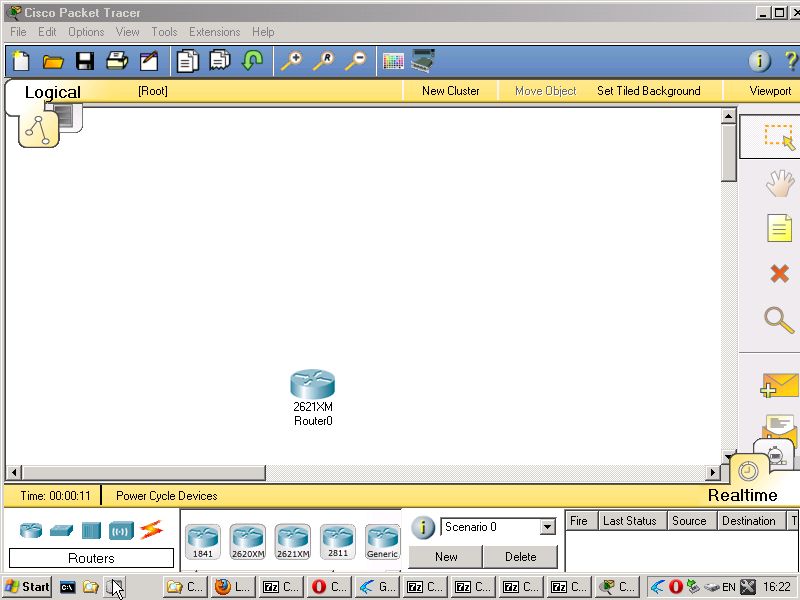Screen dimensions: 800x600
Task: Select the Hubs device category icon
Action: [91, 530]
